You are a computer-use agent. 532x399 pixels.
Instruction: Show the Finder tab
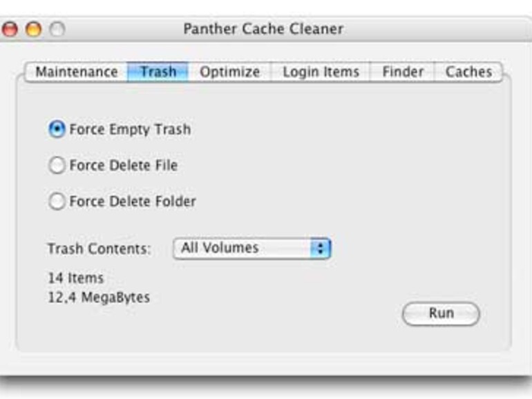402,72
